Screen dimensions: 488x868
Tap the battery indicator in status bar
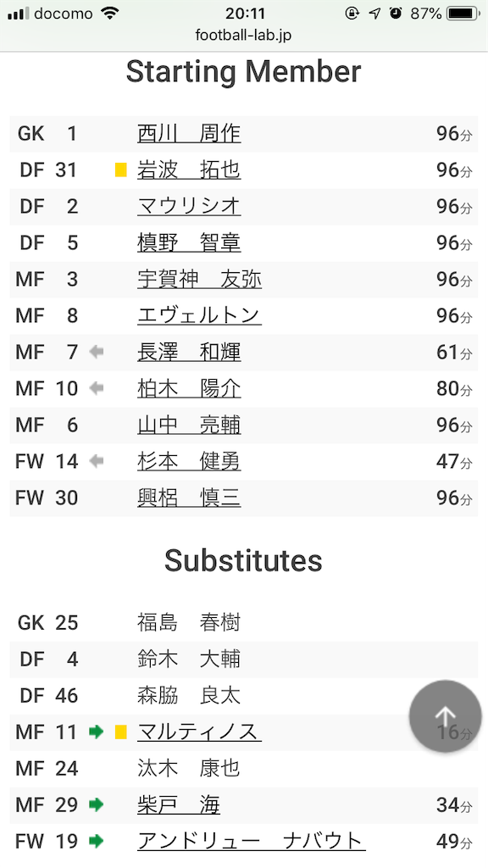463,14
